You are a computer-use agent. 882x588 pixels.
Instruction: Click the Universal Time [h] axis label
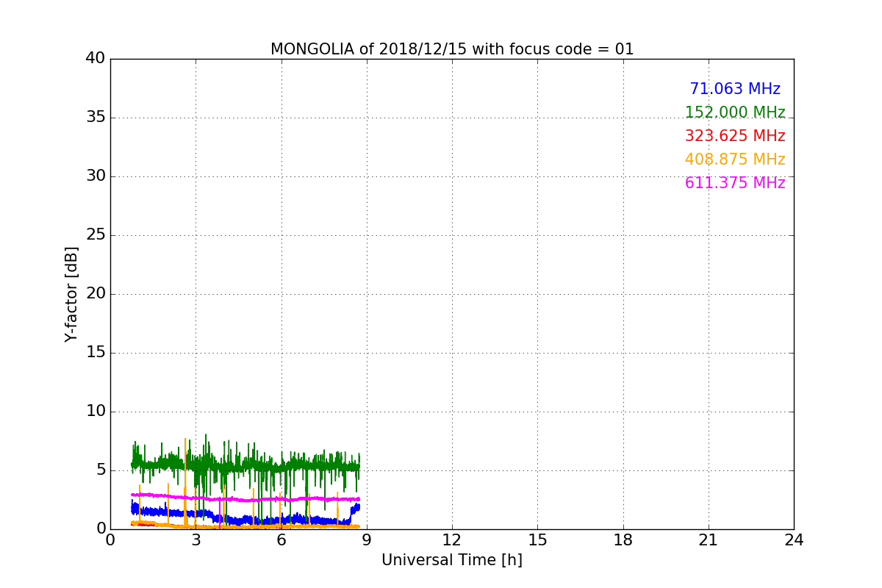coord(452,560)
